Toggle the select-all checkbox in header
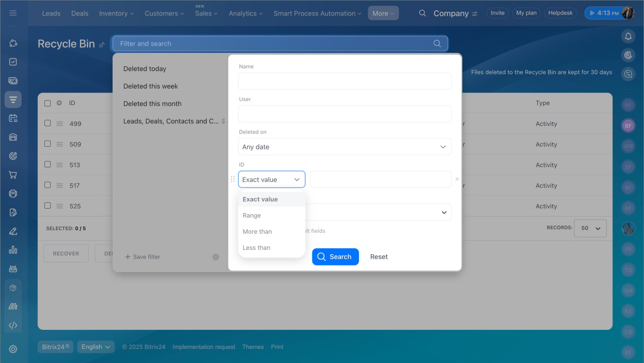Image resolution: width=644 pixels, height=363 pixels. [47, 103]
